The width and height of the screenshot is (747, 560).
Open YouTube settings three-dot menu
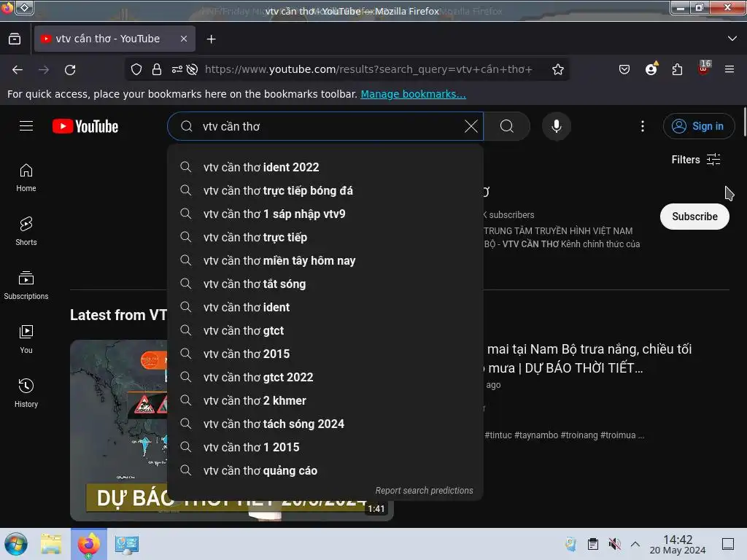point(642,126)
